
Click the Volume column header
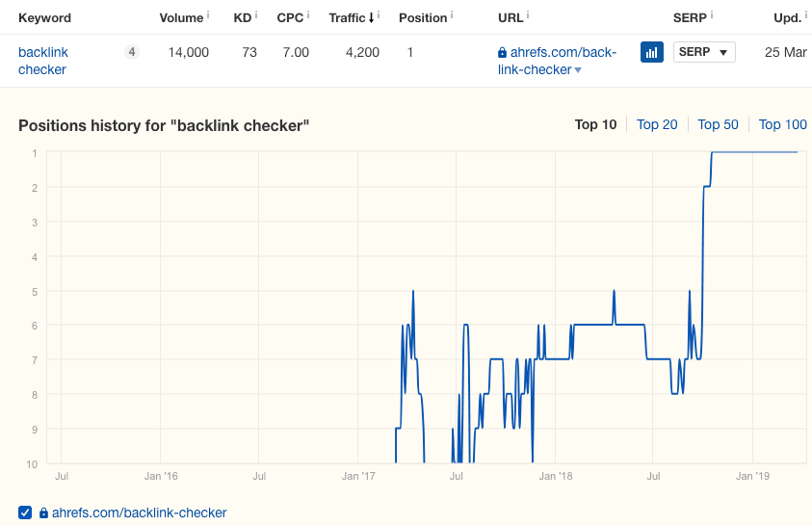pyautogui.click(x=181, y=17)
